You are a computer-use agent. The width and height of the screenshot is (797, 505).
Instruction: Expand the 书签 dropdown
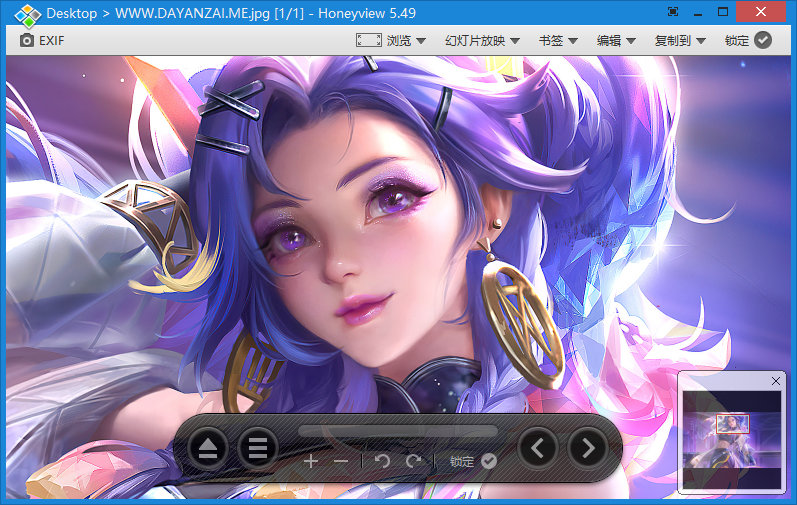[558, 41]
